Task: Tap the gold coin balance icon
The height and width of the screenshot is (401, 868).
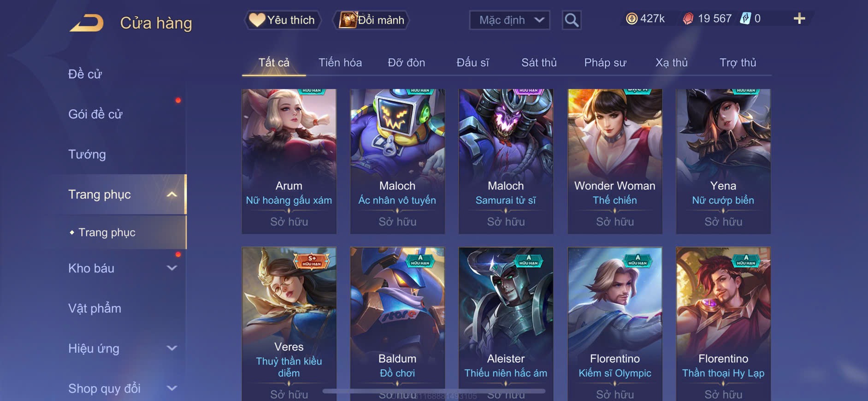Action: pyautogui.click(x=632, y=18)
